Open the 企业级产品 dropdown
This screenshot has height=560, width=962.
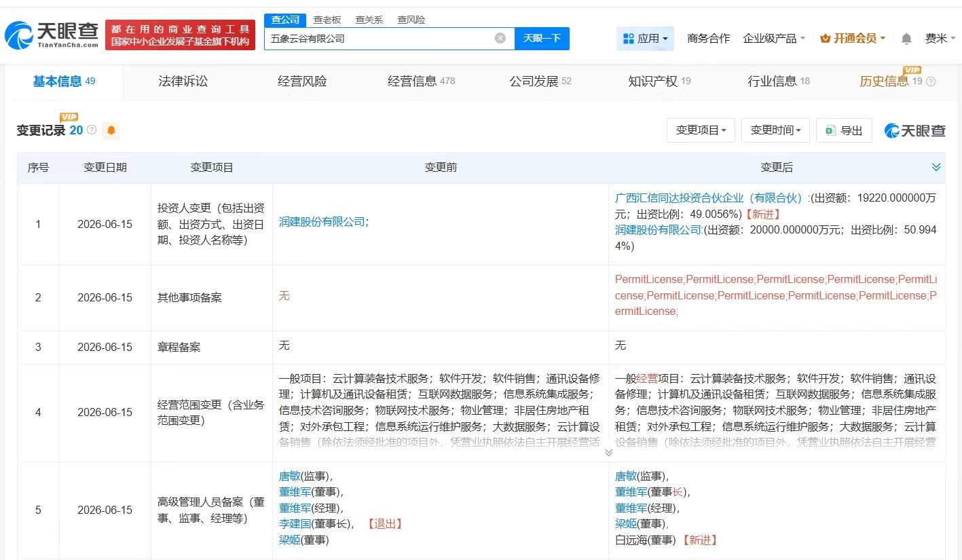click(x=775, y=39)
